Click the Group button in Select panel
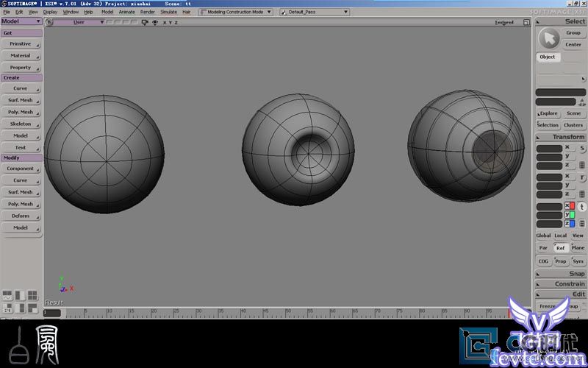The width and height of the screenshot is (588, 368). (x=573, y=33)
